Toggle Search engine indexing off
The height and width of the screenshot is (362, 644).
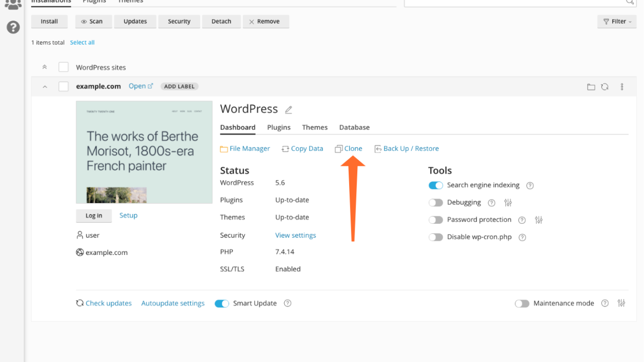click(x=436, y=186)
